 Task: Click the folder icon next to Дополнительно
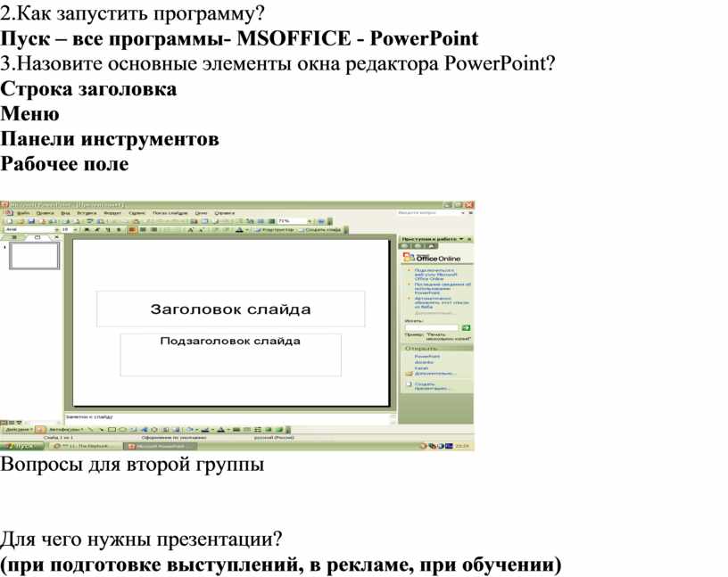tap(409, 373)
